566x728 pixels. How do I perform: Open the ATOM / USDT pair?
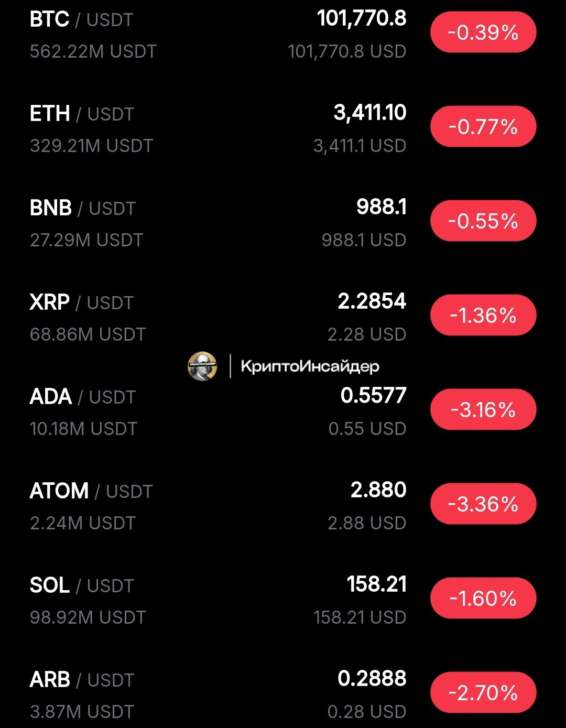coord(91,492)
